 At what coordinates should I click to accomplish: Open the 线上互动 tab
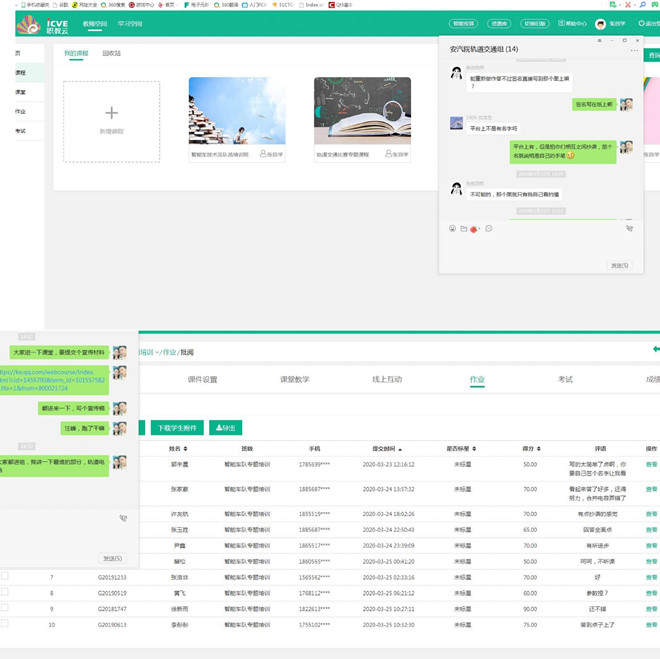pyautogui.click(x=387, y=380)
